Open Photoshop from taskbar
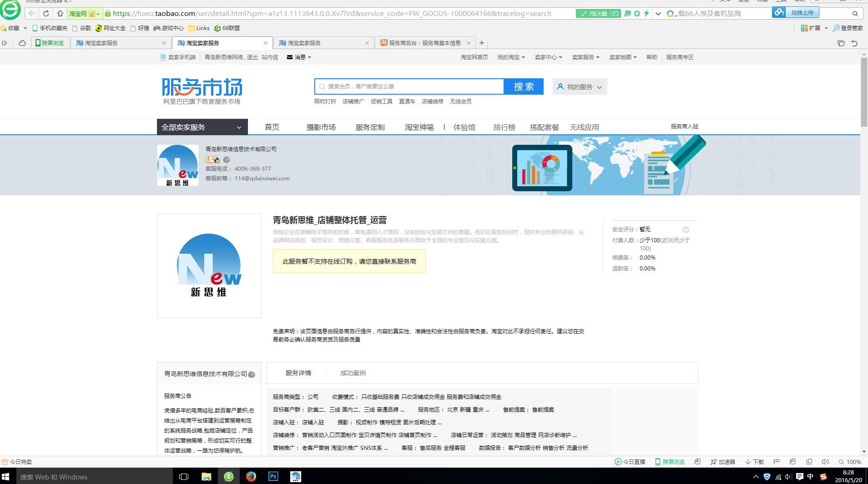Image resolution: width=868 pixels, height=484 pixels. [273, 476]
